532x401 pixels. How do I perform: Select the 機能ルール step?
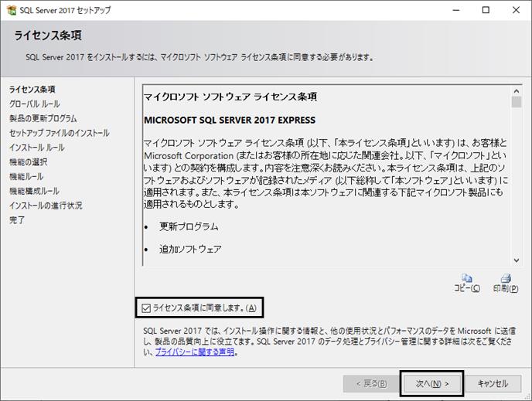coord(26,177)
